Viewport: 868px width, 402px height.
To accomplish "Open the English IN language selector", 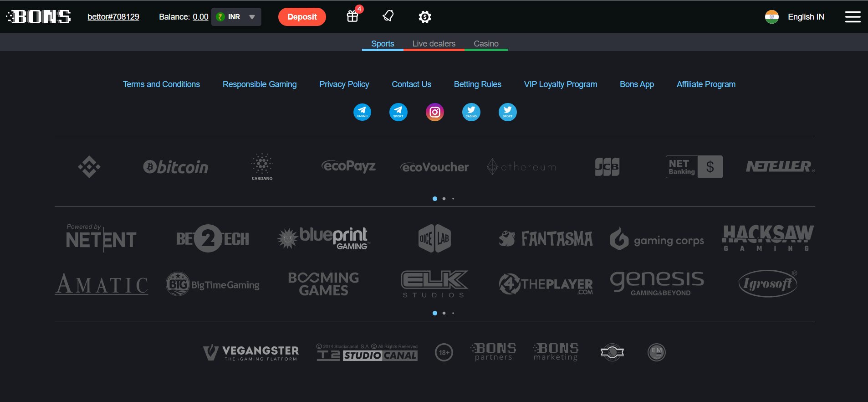I will [x=806, y=17].
